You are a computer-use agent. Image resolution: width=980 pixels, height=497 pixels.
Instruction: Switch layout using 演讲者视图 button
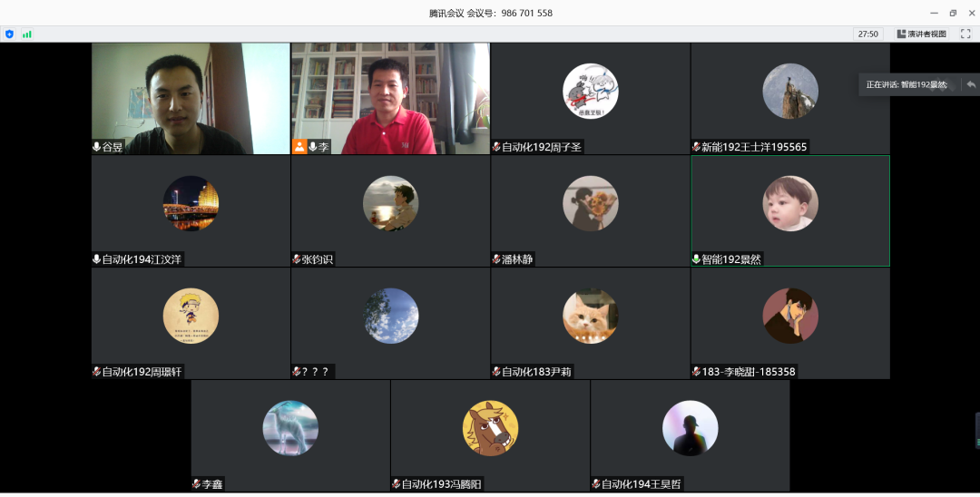(921, 34)
